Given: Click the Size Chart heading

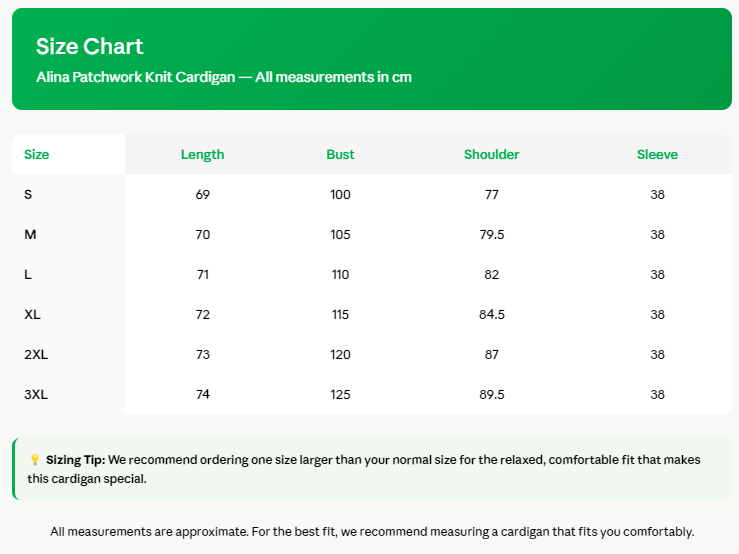Looking at the screenshot, I should coord(90,46).
